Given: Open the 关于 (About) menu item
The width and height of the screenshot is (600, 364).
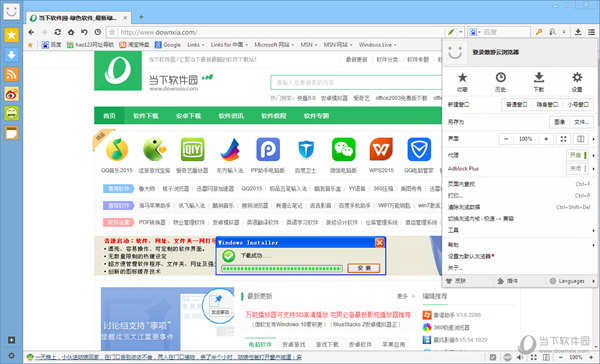Looking at the screenshot, I should coord(520,268).
